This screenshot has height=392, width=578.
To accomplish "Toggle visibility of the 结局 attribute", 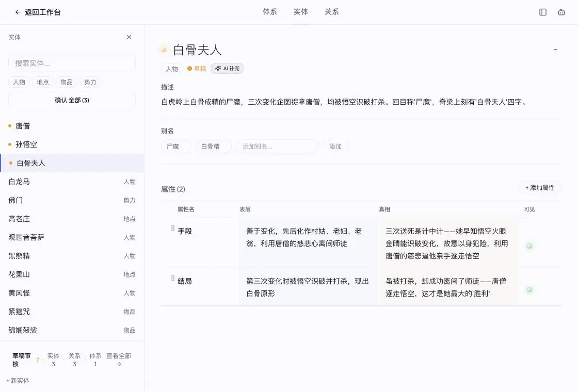I will (x=529, y=290).
